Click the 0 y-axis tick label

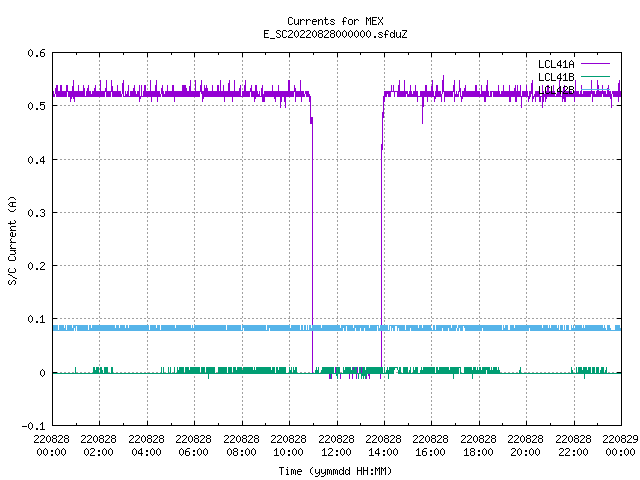pos(42,373)
